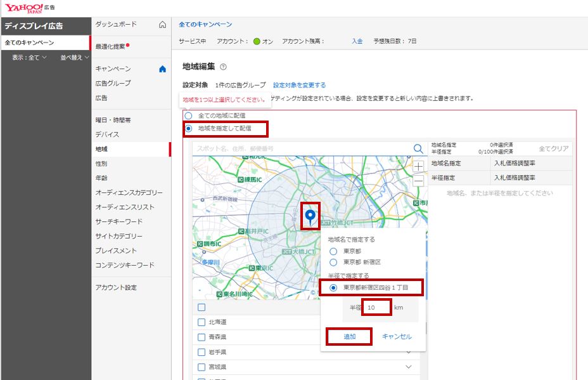
Task: Click 設定対象を変更する link
Action: pos(299,85)
